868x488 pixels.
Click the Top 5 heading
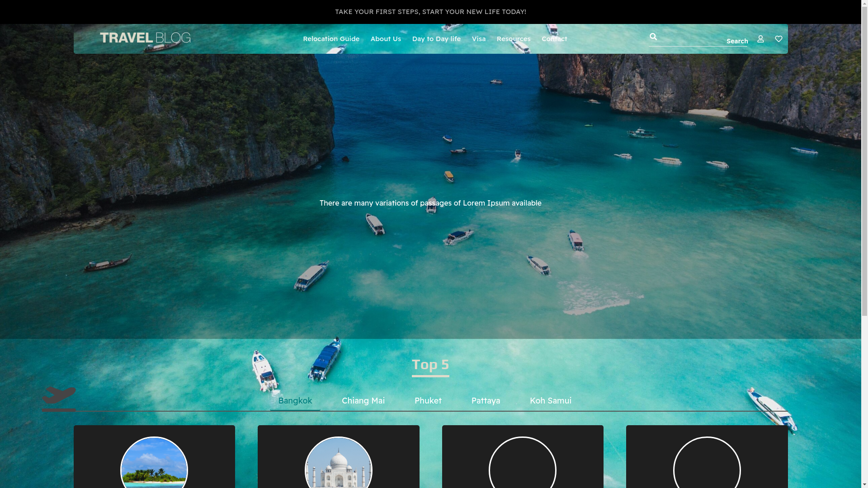(430, 365)
